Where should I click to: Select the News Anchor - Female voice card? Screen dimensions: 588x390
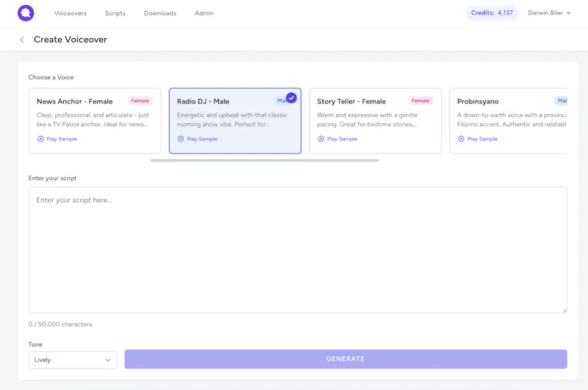pyautogui.click(x=95, y=121)
